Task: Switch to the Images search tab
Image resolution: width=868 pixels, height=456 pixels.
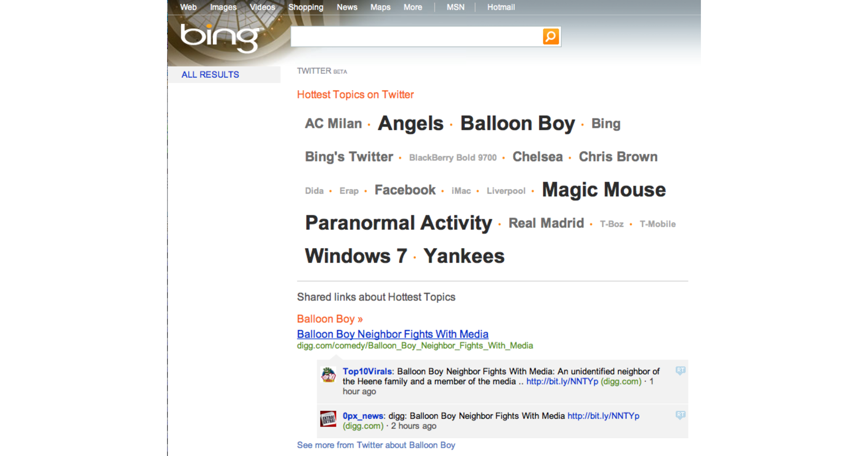Action: [223, 7]
